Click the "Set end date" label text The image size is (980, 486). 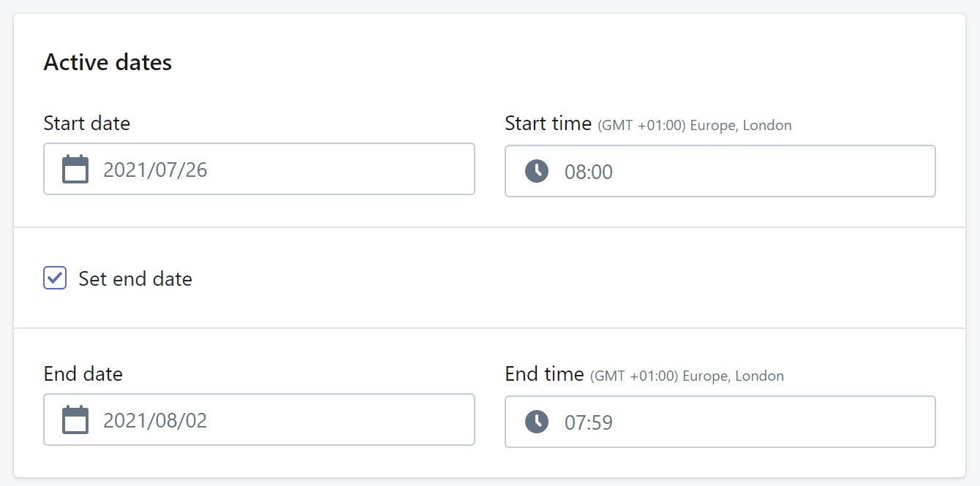pos(135,278)
